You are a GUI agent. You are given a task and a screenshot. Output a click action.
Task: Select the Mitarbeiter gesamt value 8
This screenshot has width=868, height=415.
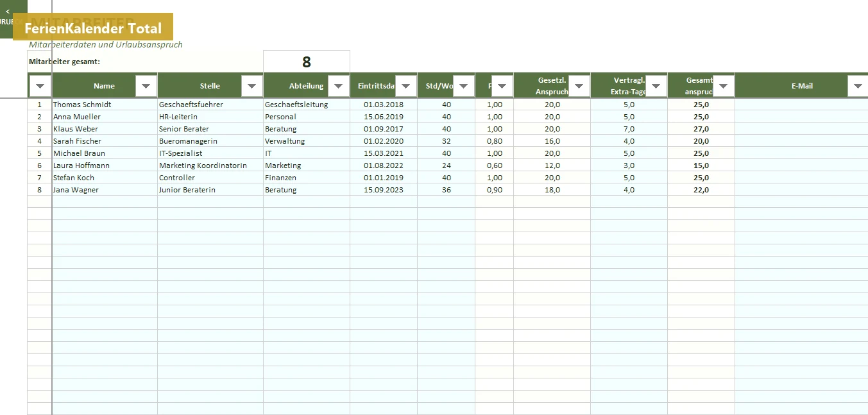307,62
